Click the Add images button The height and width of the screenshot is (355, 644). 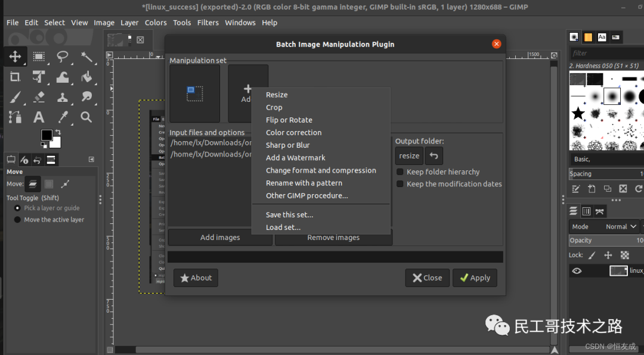tap(220, 238)
